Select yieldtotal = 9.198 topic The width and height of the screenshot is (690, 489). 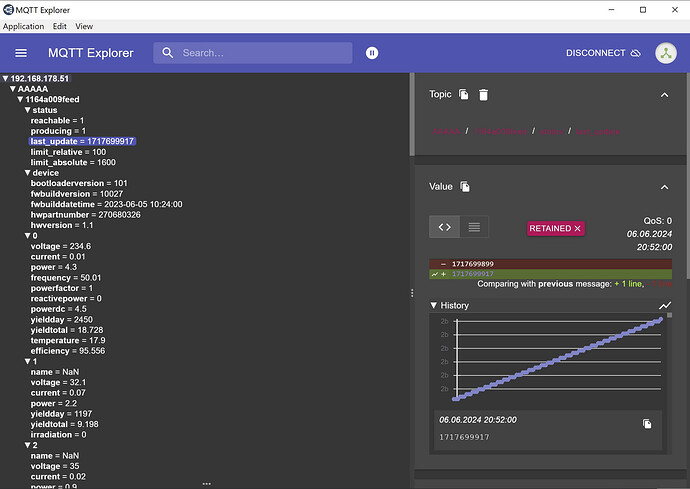(x=64, y=424)
